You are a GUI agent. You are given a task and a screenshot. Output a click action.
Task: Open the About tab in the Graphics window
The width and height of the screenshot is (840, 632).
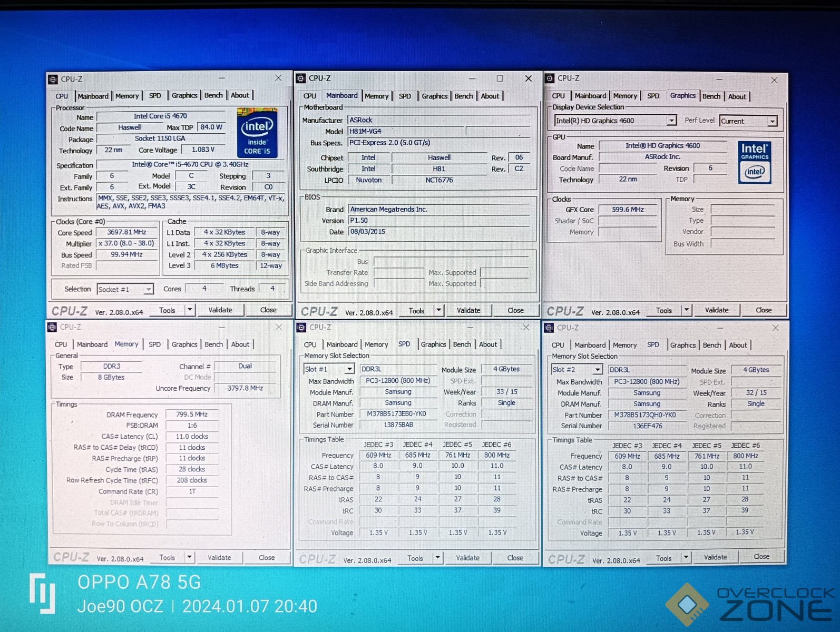point(737,96)
